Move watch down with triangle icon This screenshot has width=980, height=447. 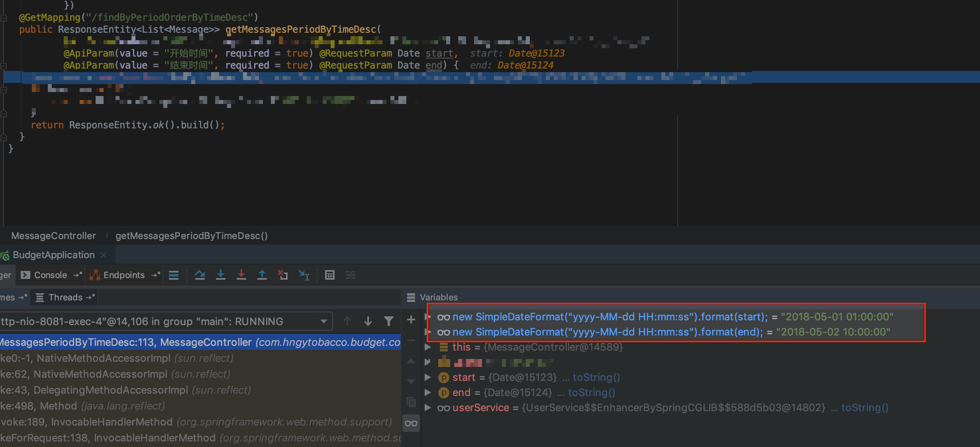coord(411,382)
